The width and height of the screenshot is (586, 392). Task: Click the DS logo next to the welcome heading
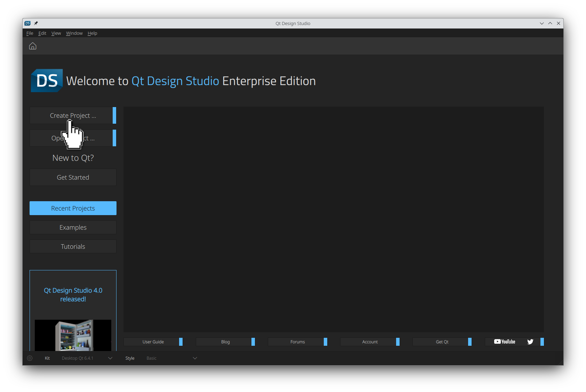(x=47, y=81)
